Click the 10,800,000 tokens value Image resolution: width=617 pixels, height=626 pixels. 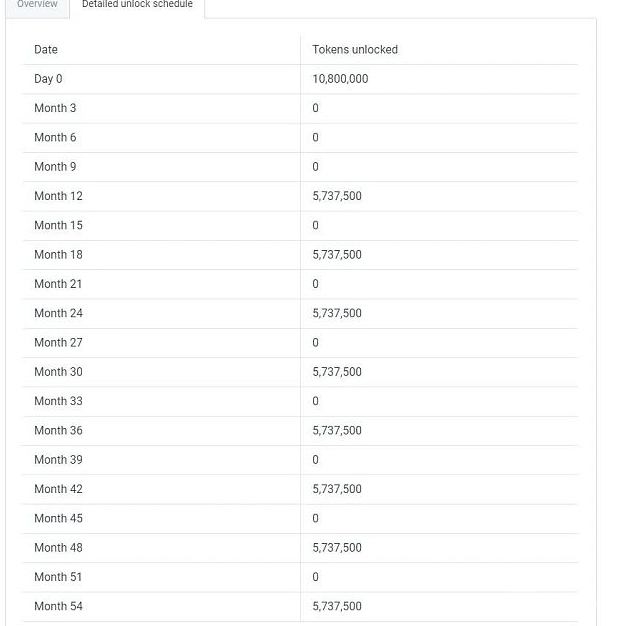tap(340, 79)
